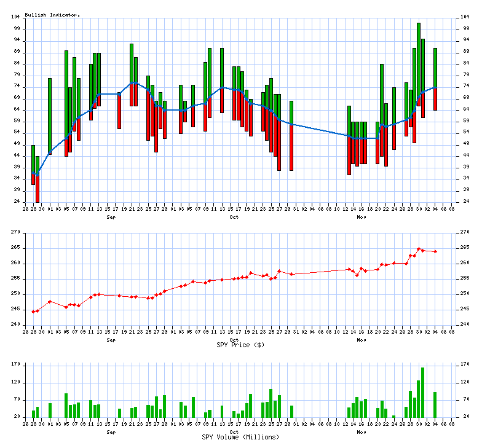Image resolution: width=482 pixels, height=448 pixels.
Task: Click the "Sep" month label under the Bullish Indicator chart
Action: [111, 218]
